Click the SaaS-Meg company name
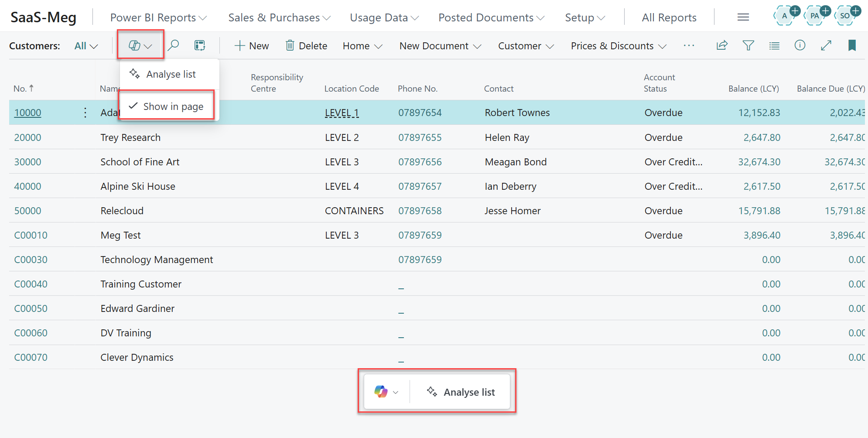The image size is (868, 438). 43,17
